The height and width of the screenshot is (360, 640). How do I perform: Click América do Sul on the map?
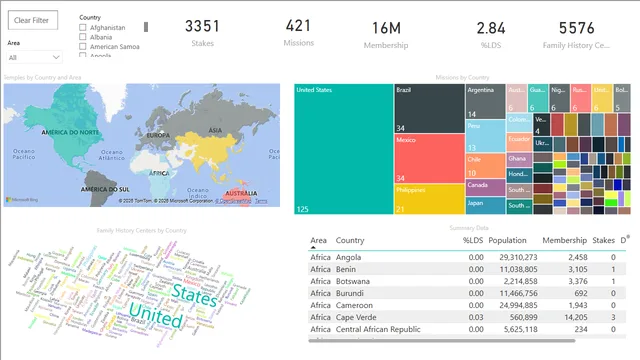click(x=105, y=189)
